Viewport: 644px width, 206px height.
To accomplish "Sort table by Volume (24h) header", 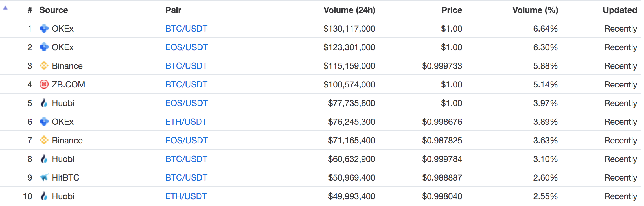I will click(x=349, y=10).
